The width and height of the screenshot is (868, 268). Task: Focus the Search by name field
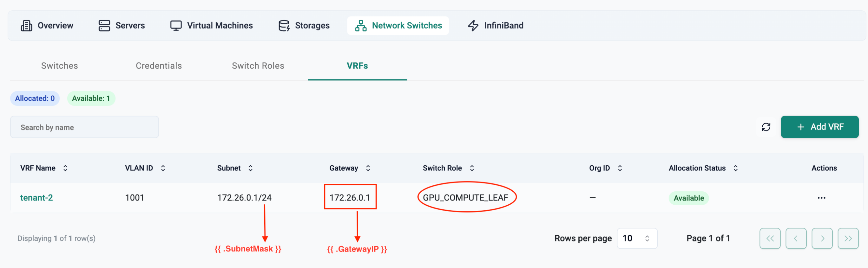(x=85, y=127)
